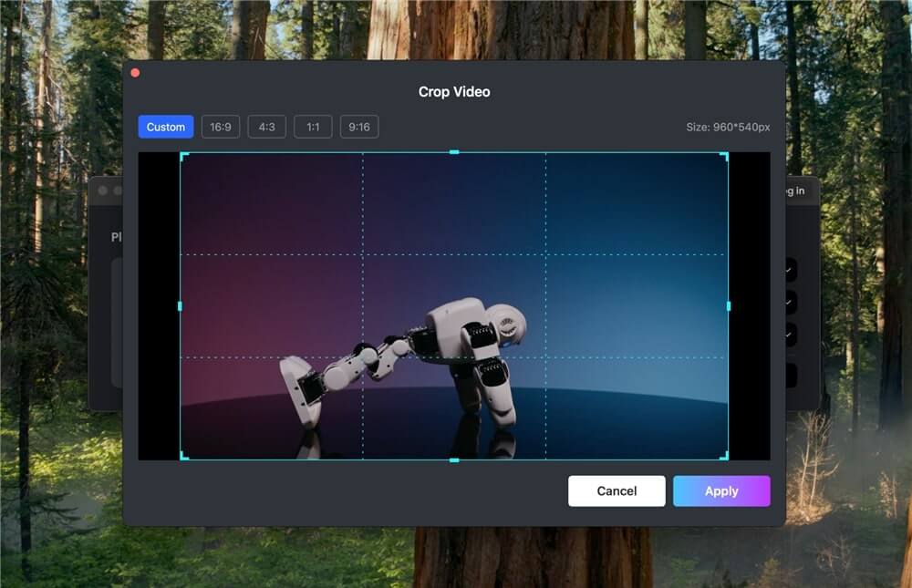Click the bottom edge crop handle

click(454, 460)
